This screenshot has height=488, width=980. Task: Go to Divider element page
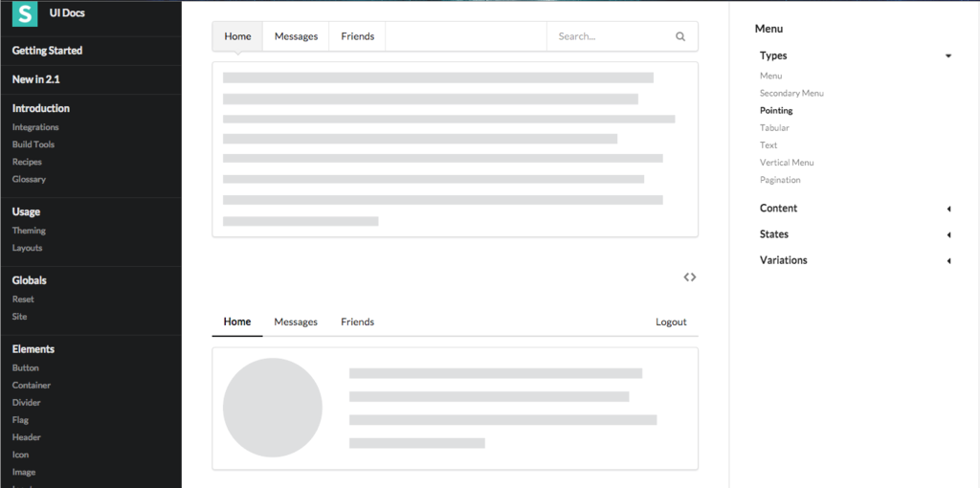tap(26, 403)
